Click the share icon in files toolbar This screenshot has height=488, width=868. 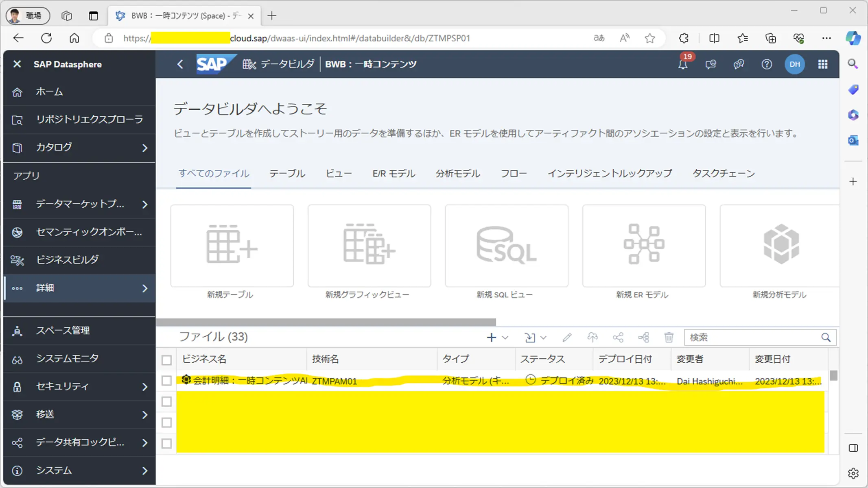click(618, 338)
